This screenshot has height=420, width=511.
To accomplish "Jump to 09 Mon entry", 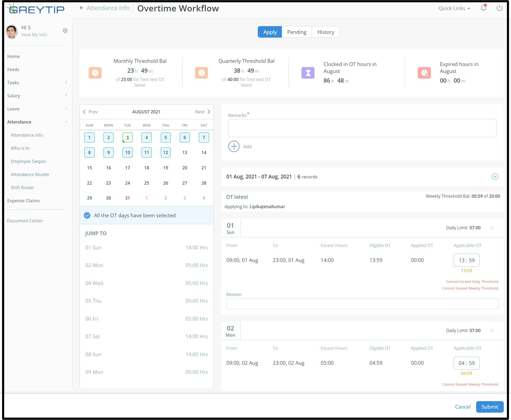I will point(146,372).
